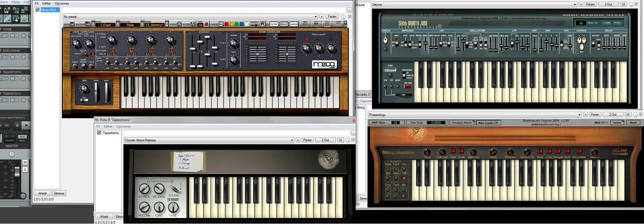This screenshot has height=224, width=644.
Task: Toggle bypass checkbox in Detune preset bar
Action: point(636,4)
